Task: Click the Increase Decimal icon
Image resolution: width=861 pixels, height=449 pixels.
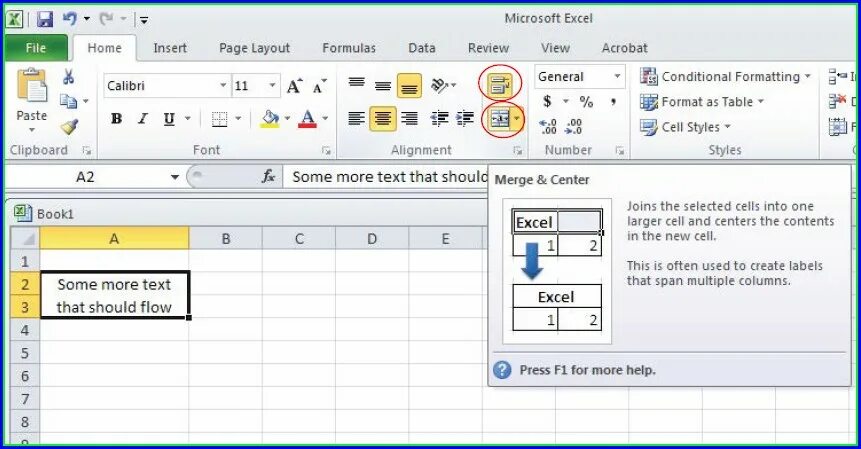Action: coord(548,127)
